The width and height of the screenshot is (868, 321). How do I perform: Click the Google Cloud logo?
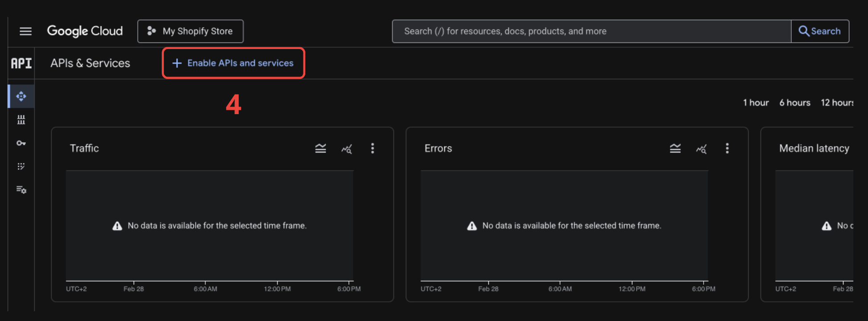85,31
